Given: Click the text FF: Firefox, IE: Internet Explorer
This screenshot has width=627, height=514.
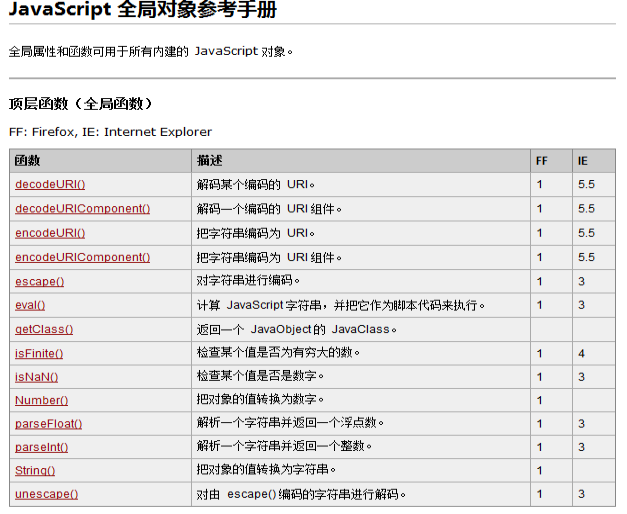Looking at the screenshot, I should pos(110,132).
